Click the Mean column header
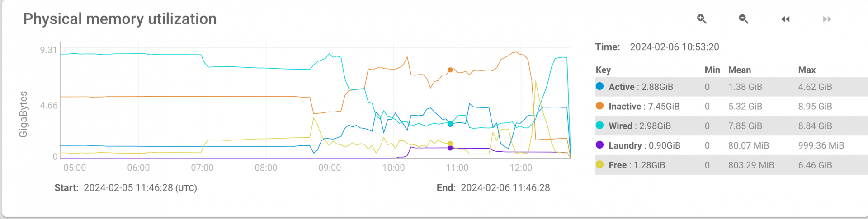Screen dimensions: 868x219 [x=739, y=70]
